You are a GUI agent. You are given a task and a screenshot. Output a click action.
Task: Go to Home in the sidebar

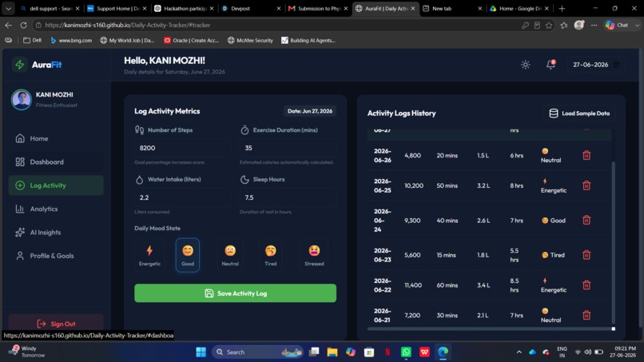[56, 138]
